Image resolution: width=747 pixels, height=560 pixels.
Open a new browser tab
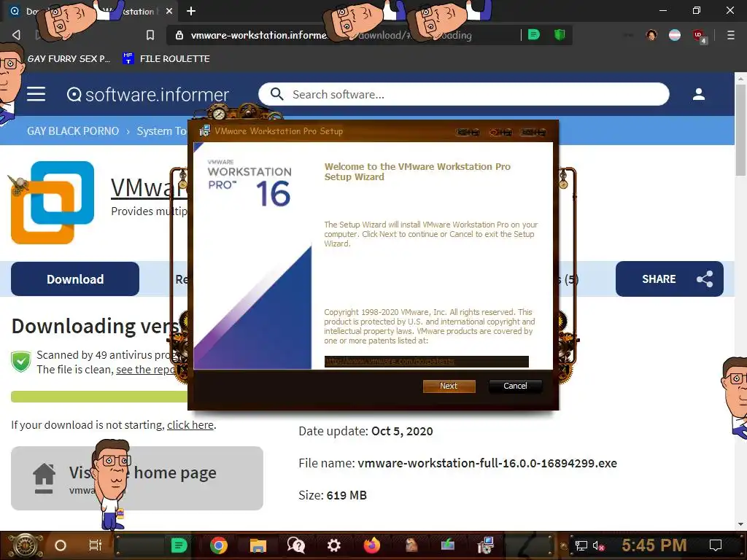(191, 11)
